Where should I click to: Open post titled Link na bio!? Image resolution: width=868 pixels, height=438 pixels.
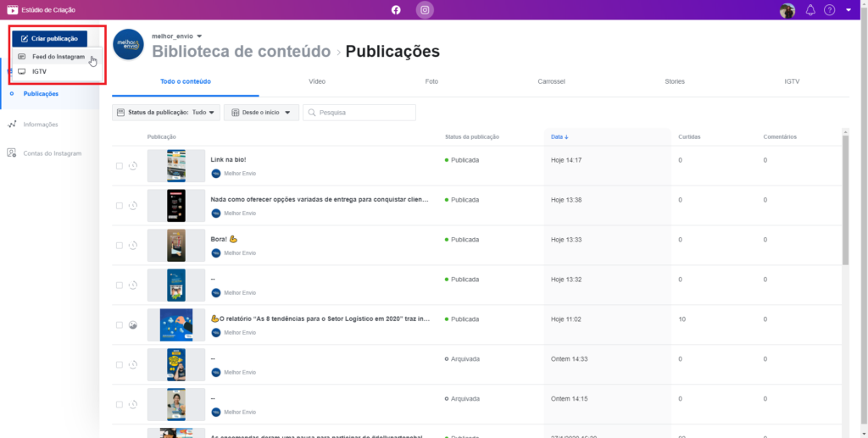click(228, 159)
